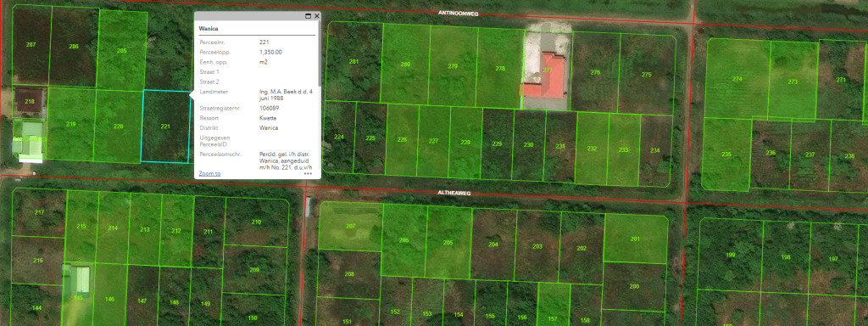Viewport: 868px width, 326px height.
Task: Select parcel 220 on the map
Action: click(x=118, y=126)
